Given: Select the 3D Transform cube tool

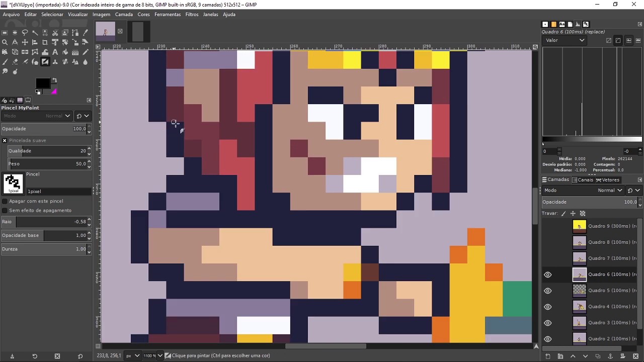Looking at the screenshot, I should [15, 52].
